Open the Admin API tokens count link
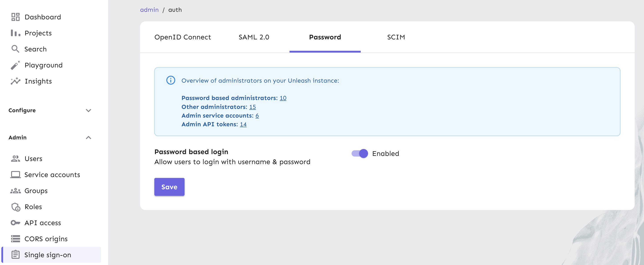 [243, 124]
